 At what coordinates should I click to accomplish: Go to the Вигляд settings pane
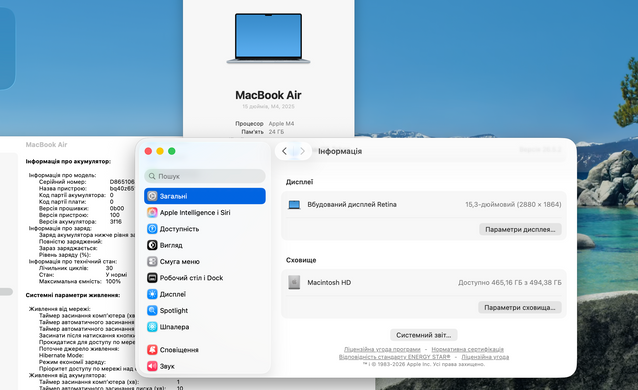pyautogui.click(x=205, y=245)
